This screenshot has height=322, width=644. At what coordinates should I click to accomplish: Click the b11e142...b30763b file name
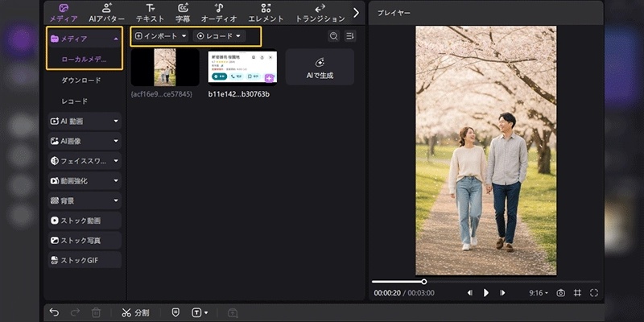pyautogui.click(x=239, y=94)
